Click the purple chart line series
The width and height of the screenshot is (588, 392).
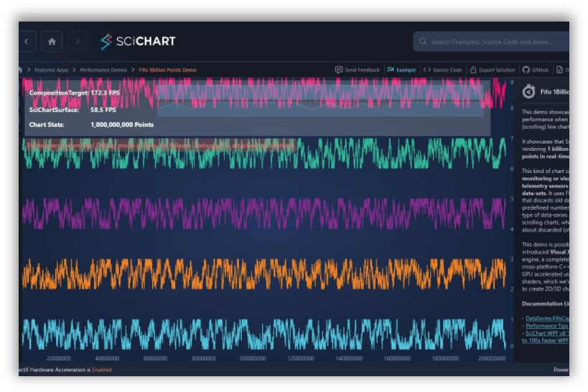coord(264,214)
